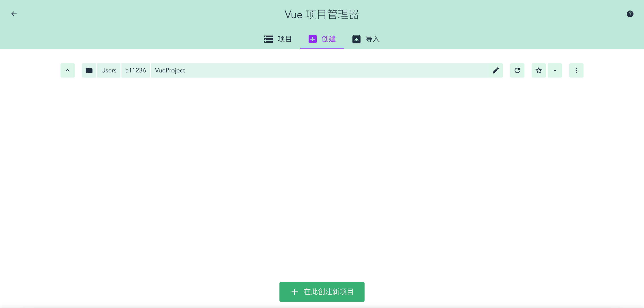Refresh the folder listing

pos(517,70)
